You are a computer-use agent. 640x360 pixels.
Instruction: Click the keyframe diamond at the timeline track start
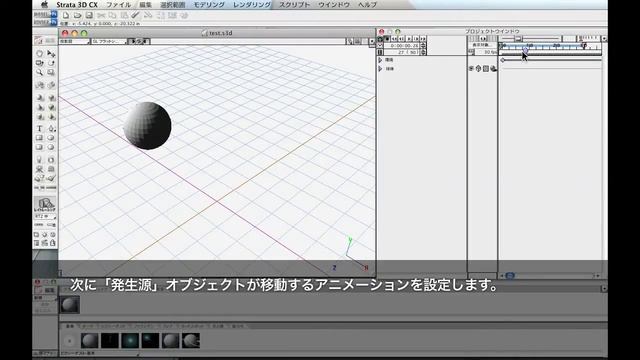(503, 60)
